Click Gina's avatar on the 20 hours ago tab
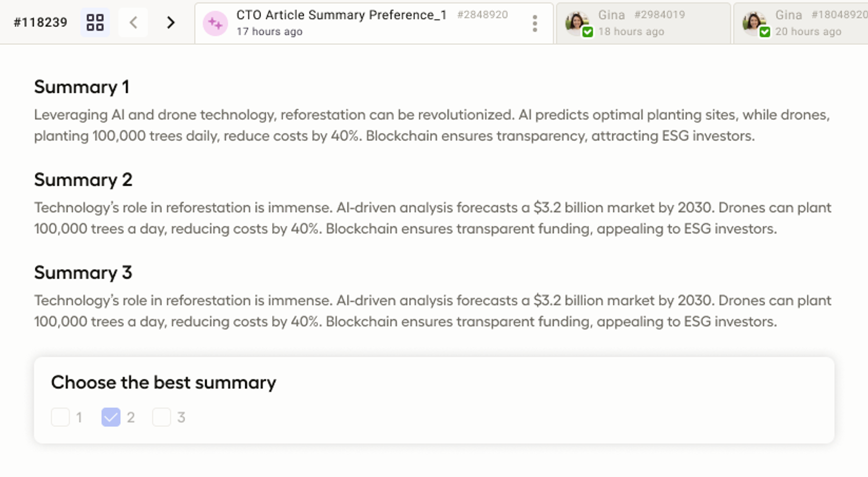 click(754, 22)
